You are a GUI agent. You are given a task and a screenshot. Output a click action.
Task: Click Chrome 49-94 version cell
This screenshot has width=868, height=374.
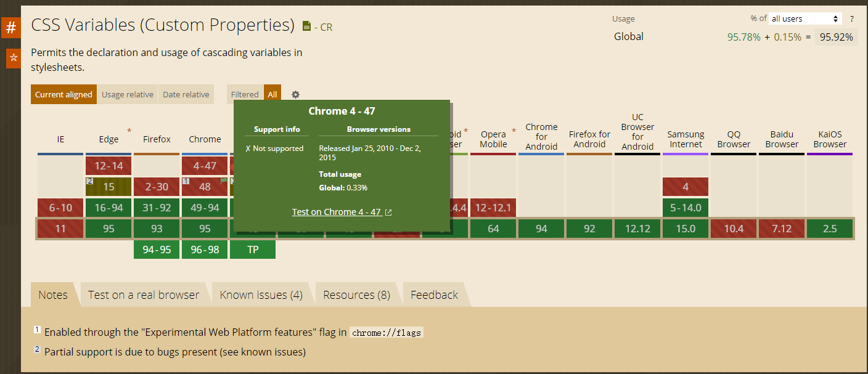point(205,208)
